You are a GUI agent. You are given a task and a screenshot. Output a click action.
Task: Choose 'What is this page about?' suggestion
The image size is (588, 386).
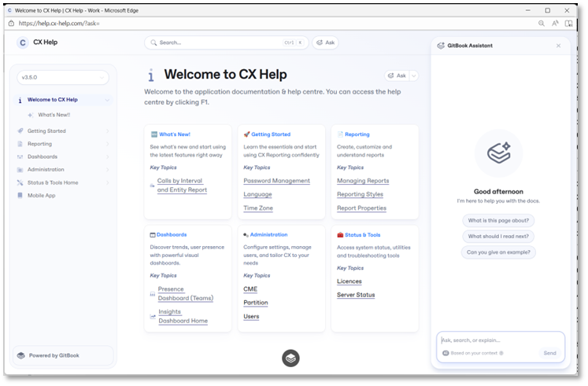tap(498, 221)
